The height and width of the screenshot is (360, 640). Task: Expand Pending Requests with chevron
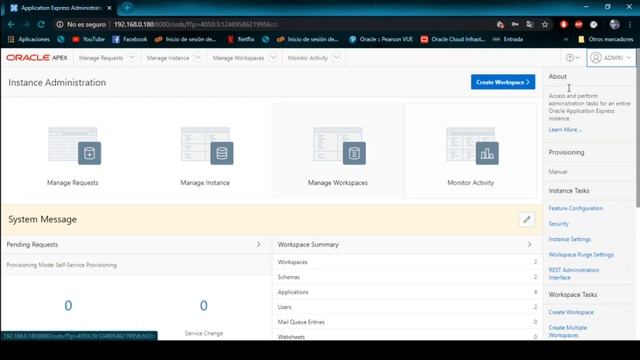tap(258, 244)
